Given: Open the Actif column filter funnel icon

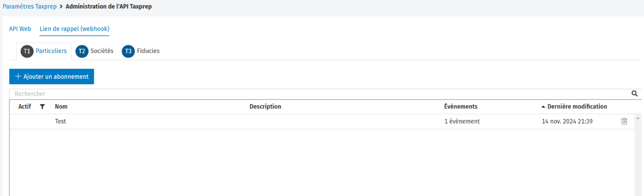Looking at the screenshot, I should tap(42, 107).
